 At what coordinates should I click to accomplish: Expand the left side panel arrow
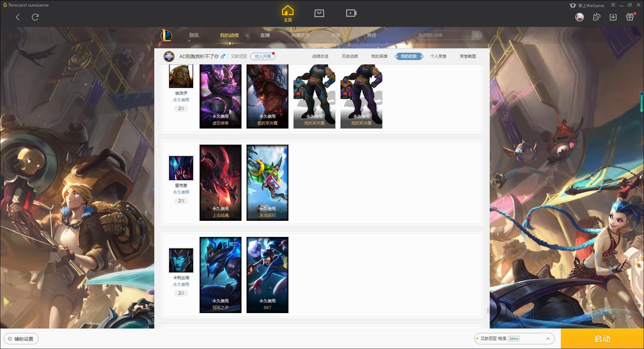(2, 187)
